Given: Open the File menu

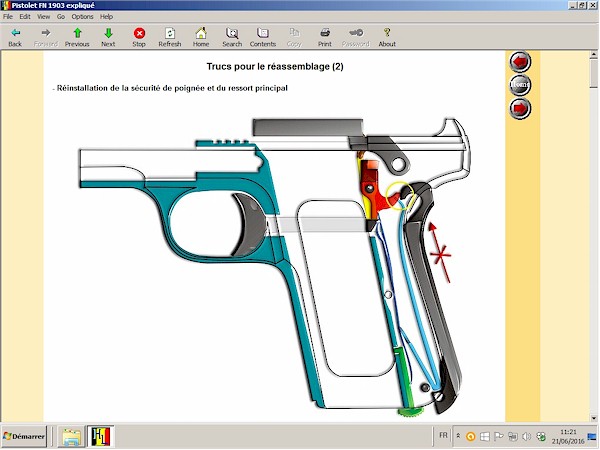Looking at the screenshot, I should (8, 16).
